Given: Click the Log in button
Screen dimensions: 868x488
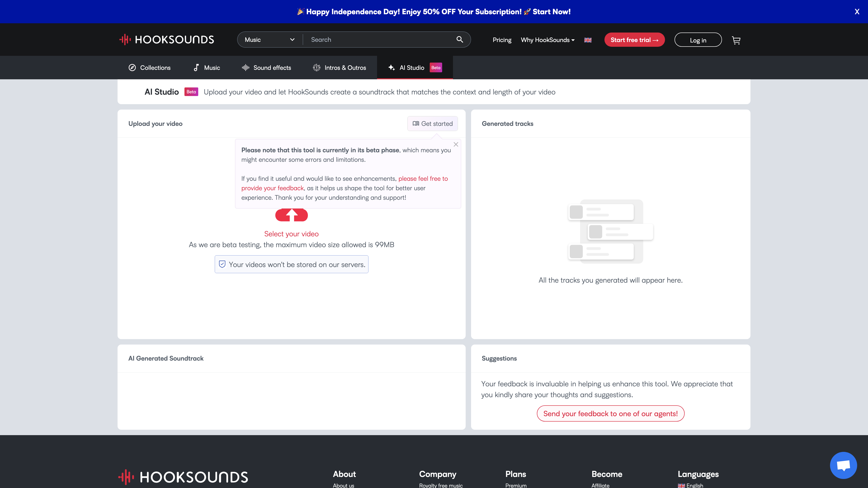Looking at the screenshot, I should 698,40.
